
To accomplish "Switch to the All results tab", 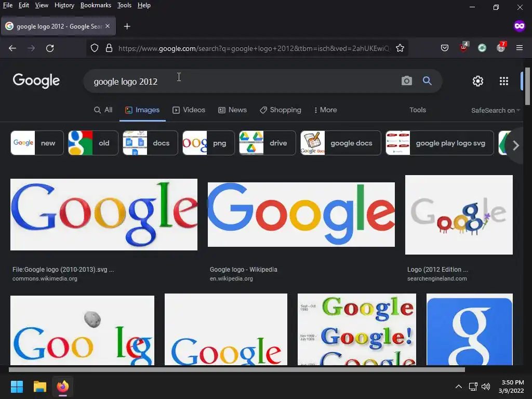I will [x=103, y=110].
